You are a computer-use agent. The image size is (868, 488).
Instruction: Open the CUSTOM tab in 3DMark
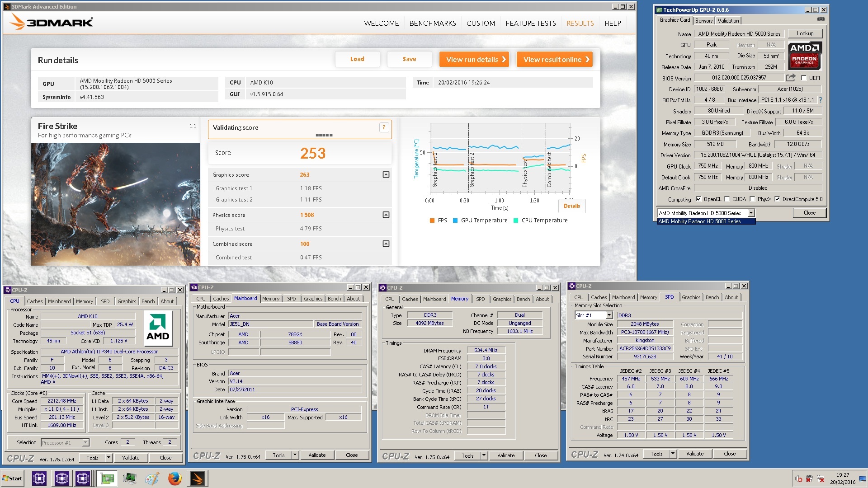[x=481, y=23]
